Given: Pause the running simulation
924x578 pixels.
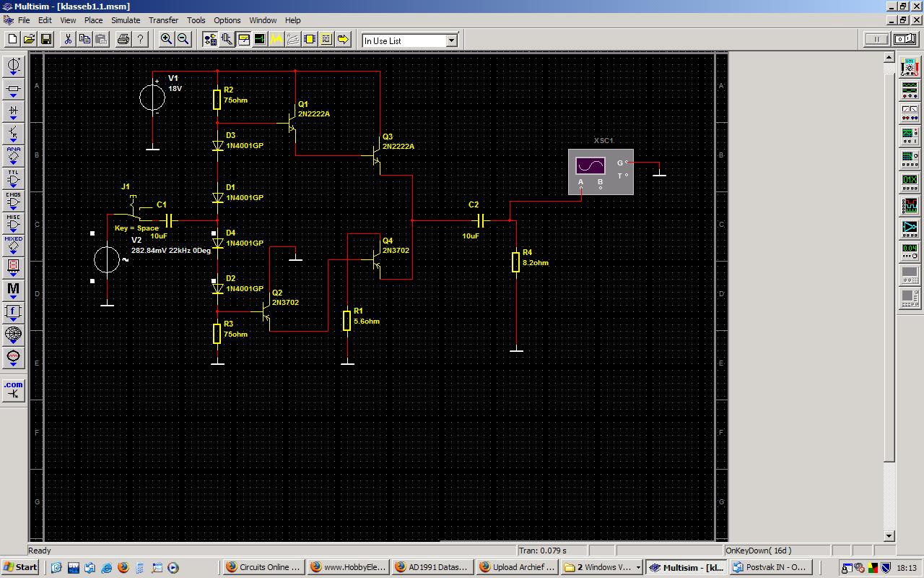Looking at the screenshot, I should tap(877, 39).
